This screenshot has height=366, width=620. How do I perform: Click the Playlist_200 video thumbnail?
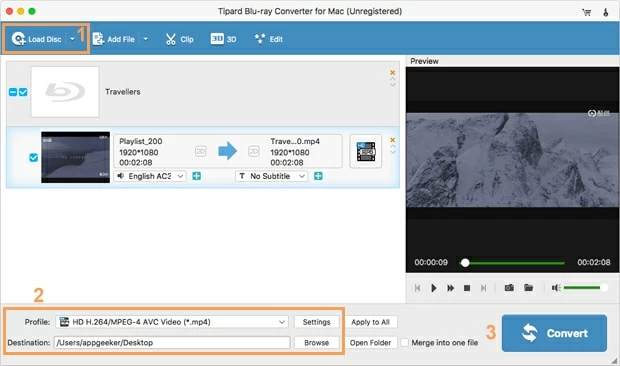(x=76, y=157)
